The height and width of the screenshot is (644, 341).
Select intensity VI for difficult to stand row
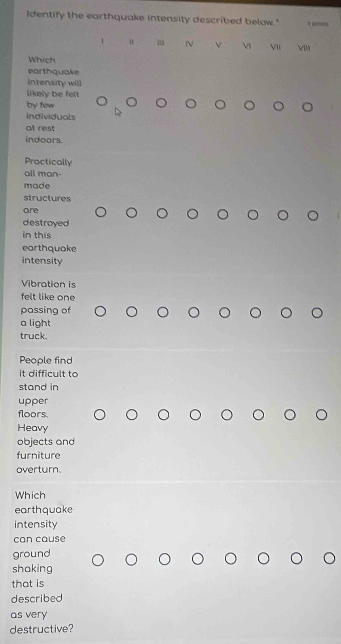[258, 415]
